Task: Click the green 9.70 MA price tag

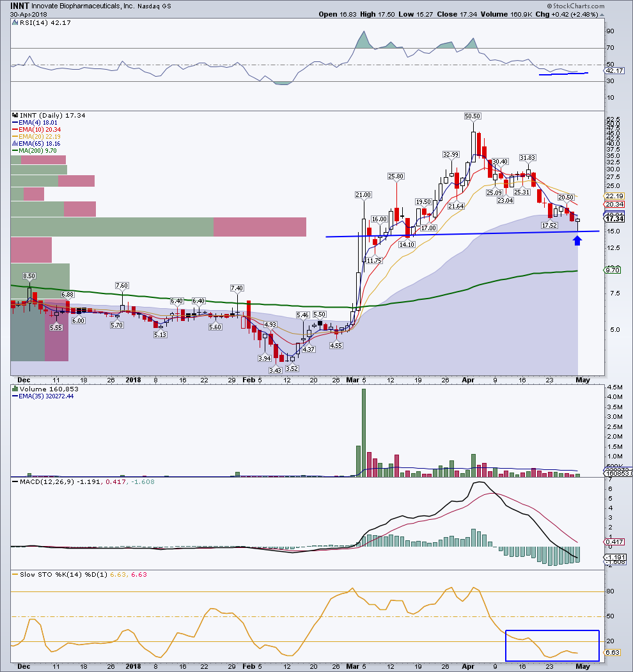Action: [x=612, y=270]
